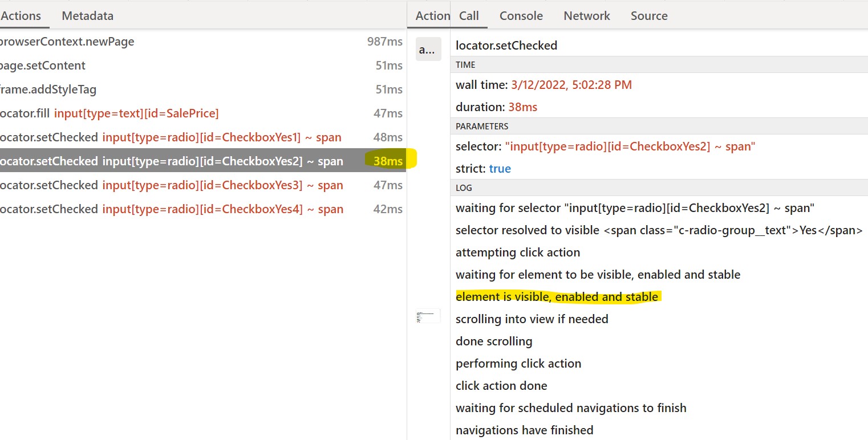Open the small page snapshot preview
This screenshot has width=868, height=440.
click(x=428, y=315)
